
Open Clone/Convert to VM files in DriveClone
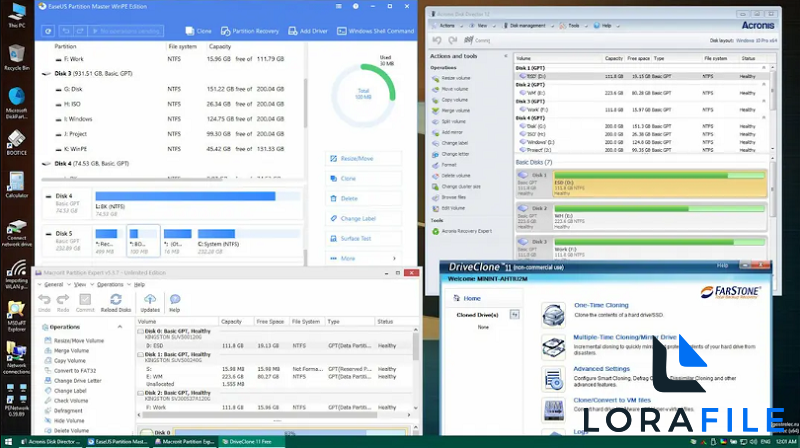click(x=612, y=400)
